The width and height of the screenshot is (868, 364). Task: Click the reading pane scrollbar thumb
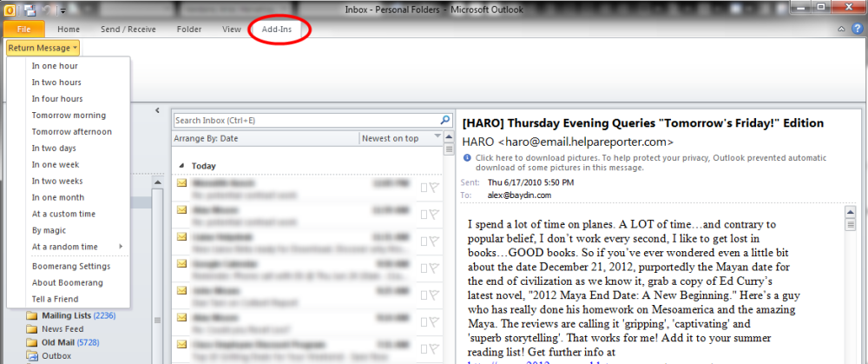850,224
